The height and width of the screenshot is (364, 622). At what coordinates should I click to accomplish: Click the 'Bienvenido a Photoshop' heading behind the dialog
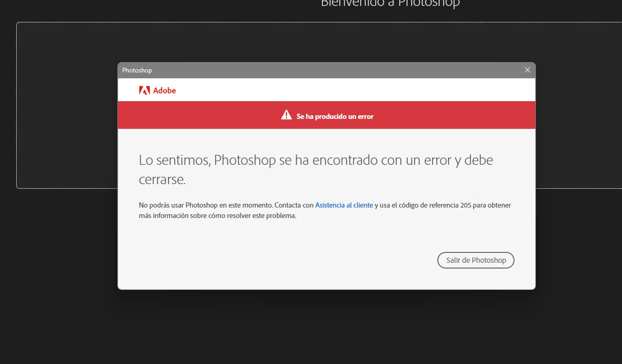[x=390, y=3]
